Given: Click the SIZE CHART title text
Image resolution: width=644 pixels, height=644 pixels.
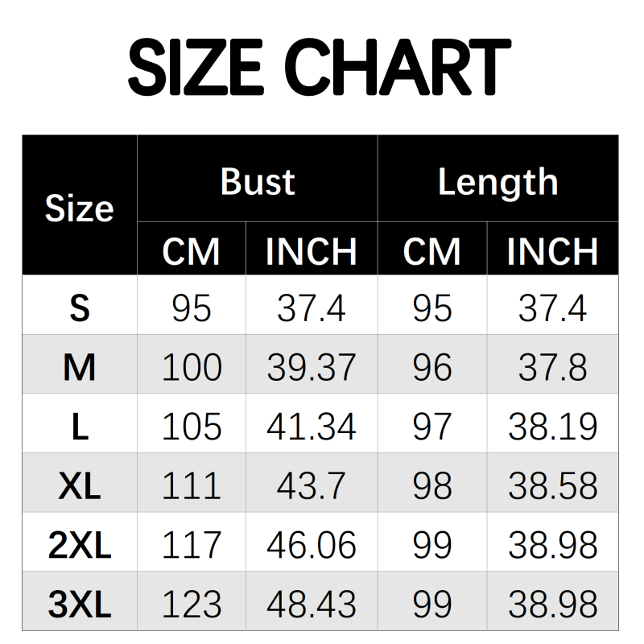Looking at the screenshot, I should pos(320,68).
